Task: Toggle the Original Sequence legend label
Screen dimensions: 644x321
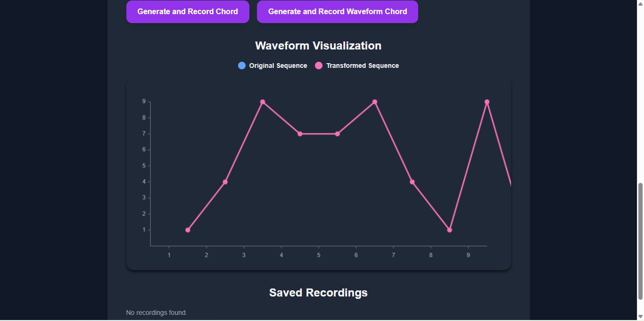Action: pos(278,66)
